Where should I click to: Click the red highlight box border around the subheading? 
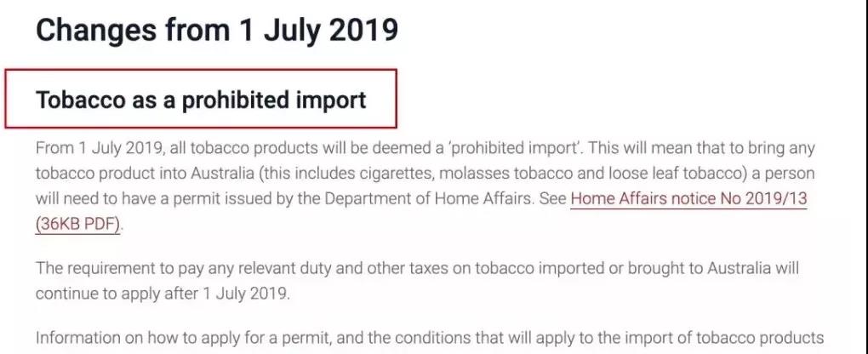click(x=201, y=71)
